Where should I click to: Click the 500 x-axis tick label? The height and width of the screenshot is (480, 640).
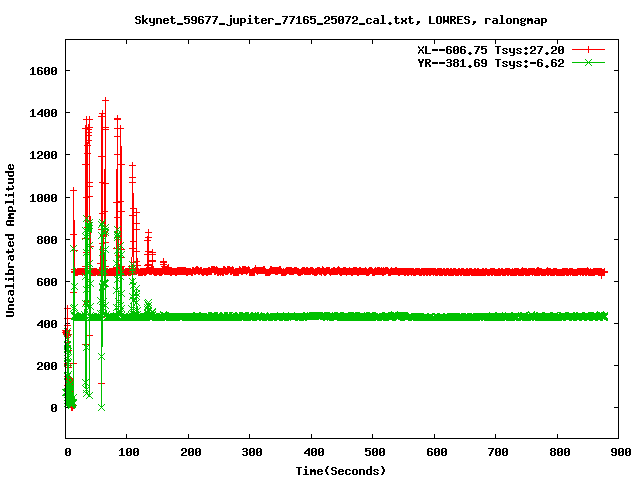pos(375,452)
